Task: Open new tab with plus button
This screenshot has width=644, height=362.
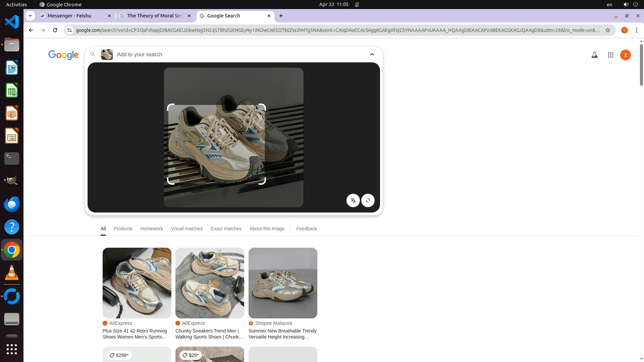Action: [x=281, y=16]
